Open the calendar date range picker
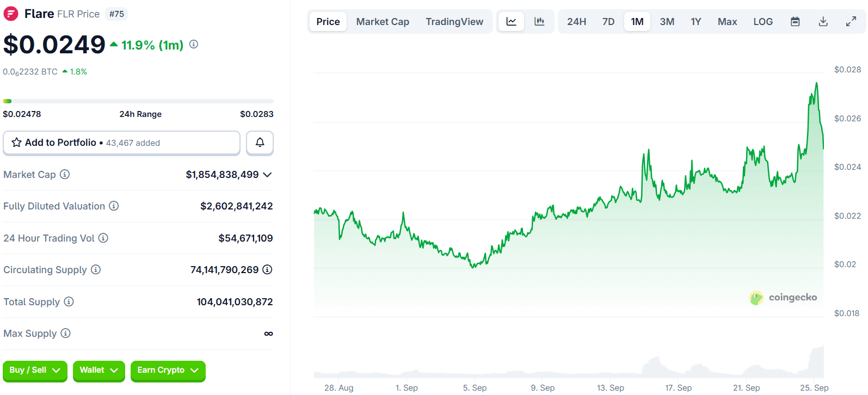Screen dimensions: 868x395 pos(795,22)
